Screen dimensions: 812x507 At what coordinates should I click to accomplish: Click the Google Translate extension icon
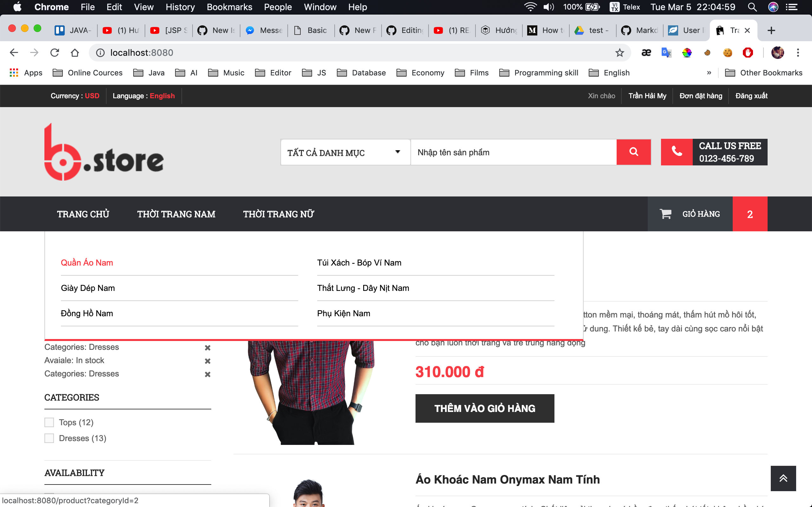tap(666, 52)
